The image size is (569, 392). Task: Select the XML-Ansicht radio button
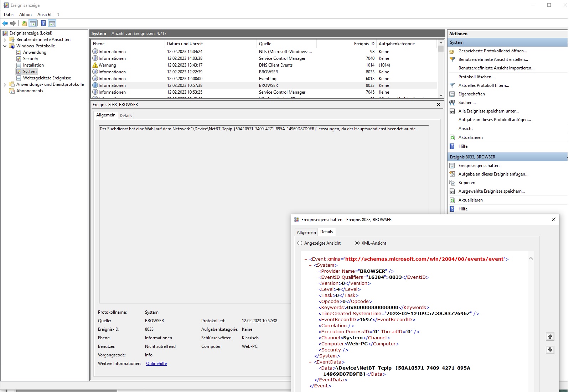pos(357,243)
